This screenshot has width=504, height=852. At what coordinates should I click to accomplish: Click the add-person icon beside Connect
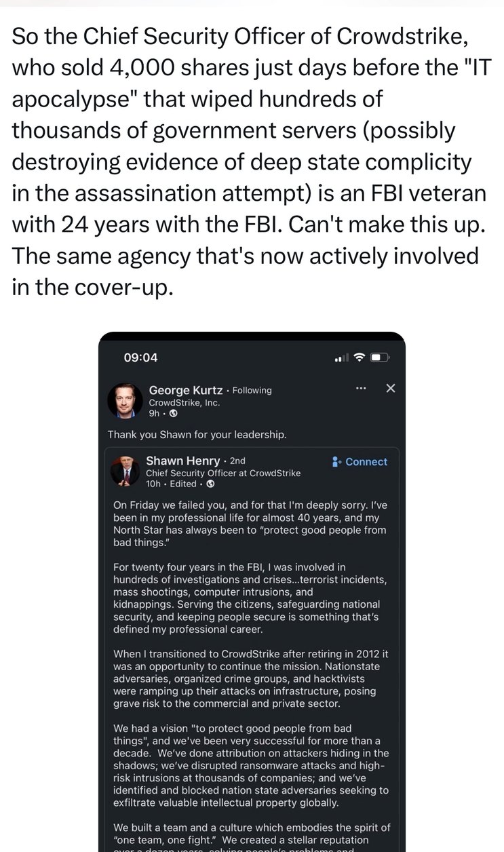click(x=337, y=461)
